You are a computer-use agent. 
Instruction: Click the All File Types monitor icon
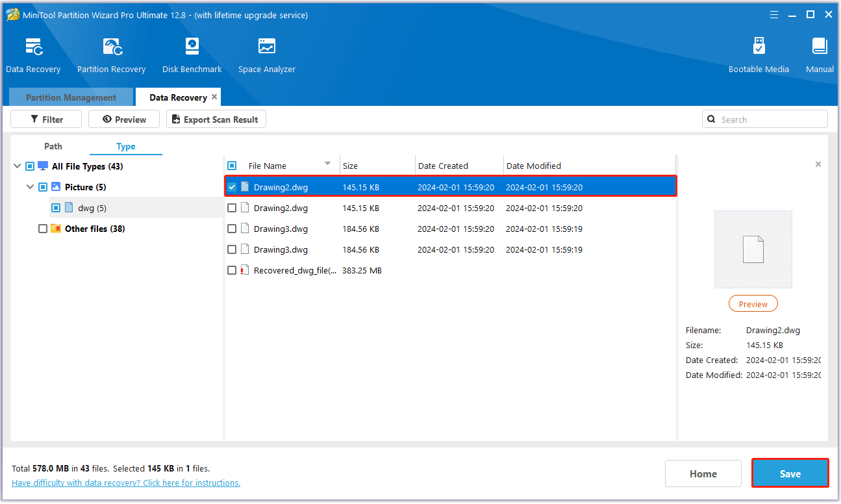pyautogui.click(x=43, y=166)
